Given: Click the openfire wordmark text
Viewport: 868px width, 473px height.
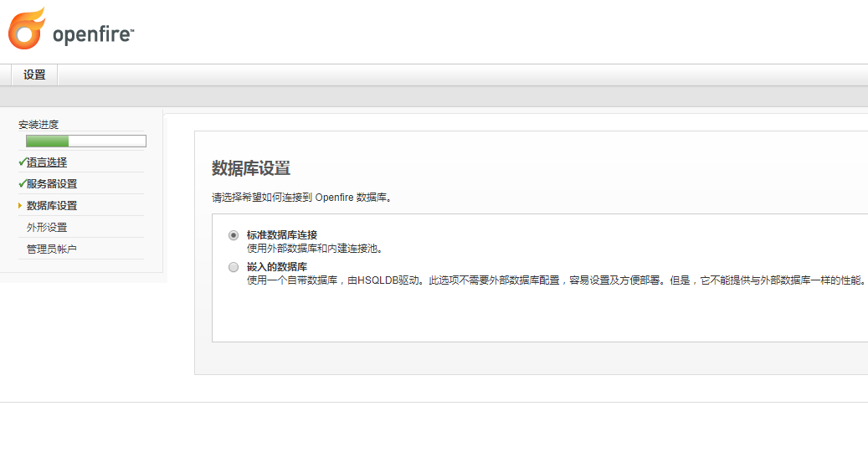Looking at the screenshot, I should pos(93,34).
